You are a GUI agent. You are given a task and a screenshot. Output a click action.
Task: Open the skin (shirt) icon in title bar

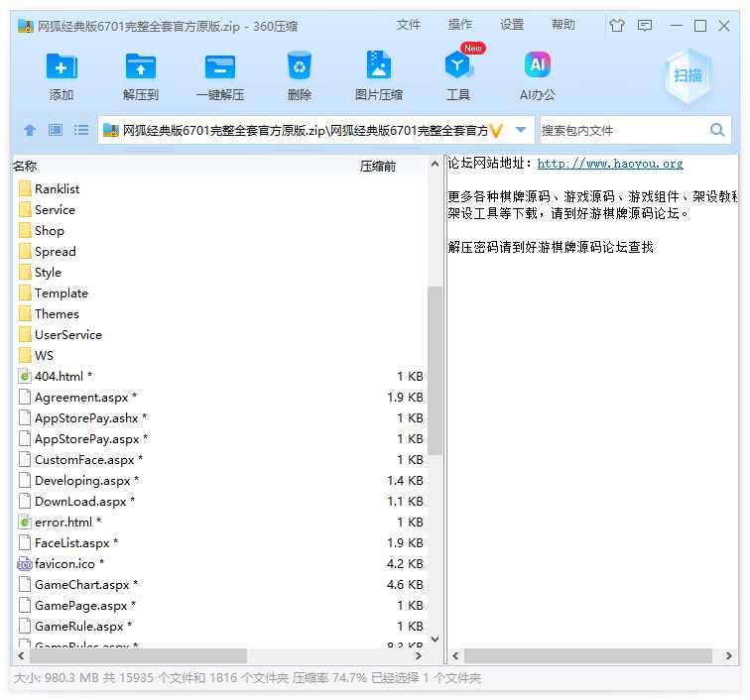coord(617,25)
